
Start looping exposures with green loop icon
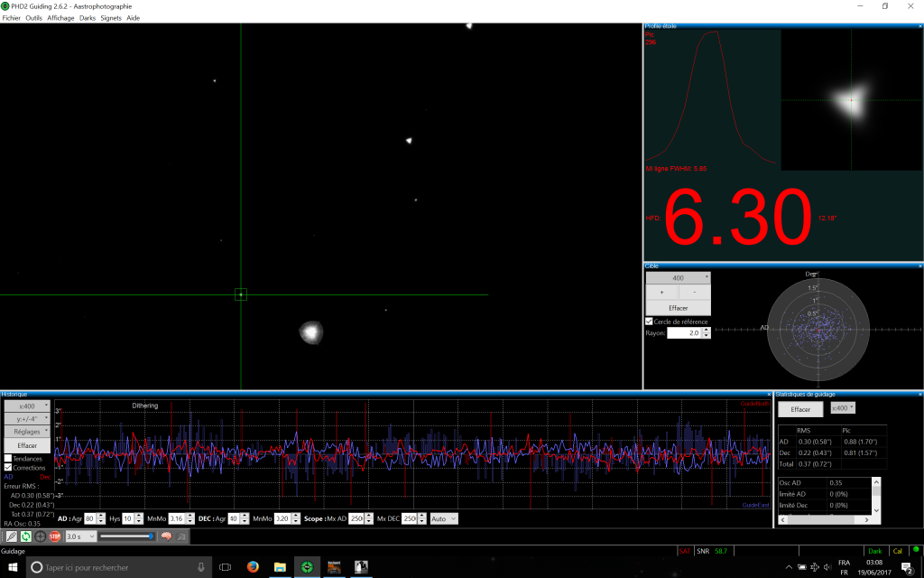(x=26, y=536)
